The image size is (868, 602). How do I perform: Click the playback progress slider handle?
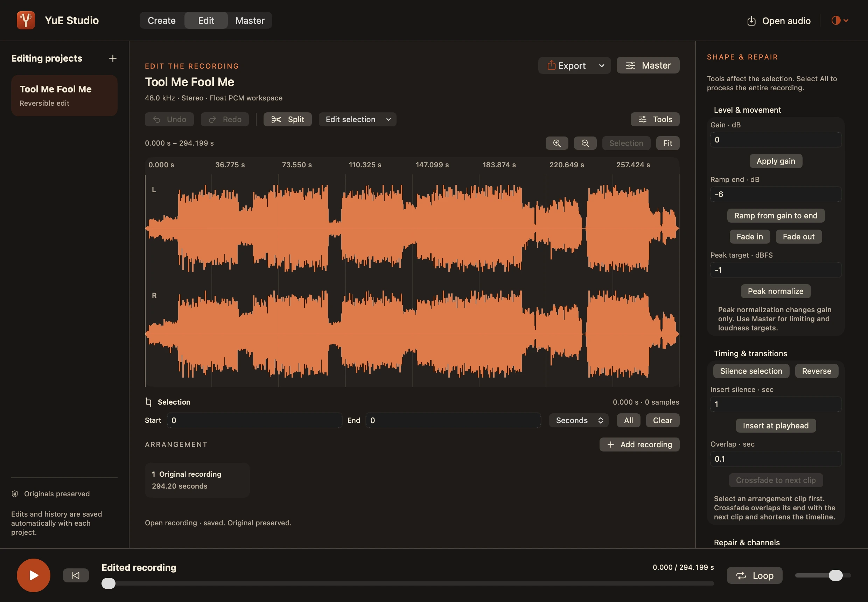pos(108,583)
